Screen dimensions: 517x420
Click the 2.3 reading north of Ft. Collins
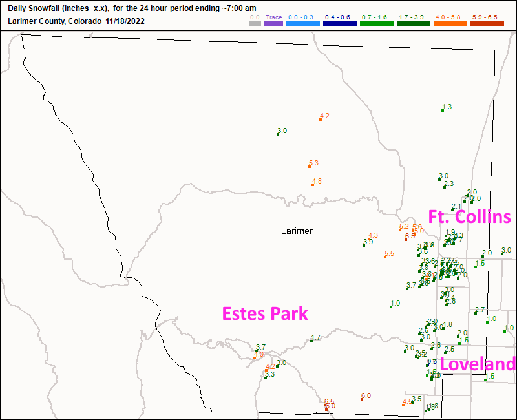click(x=448, y=184)
